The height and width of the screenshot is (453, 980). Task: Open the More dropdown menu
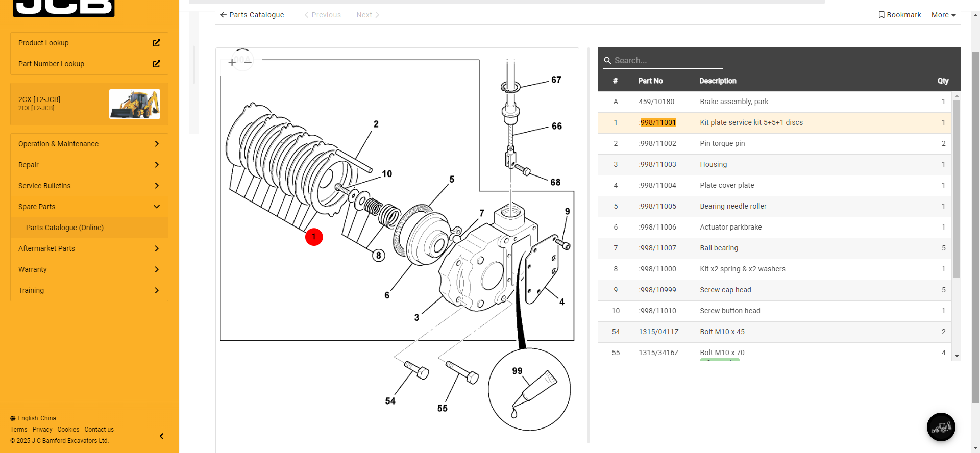pyautogui.click(x=943, y=15)
